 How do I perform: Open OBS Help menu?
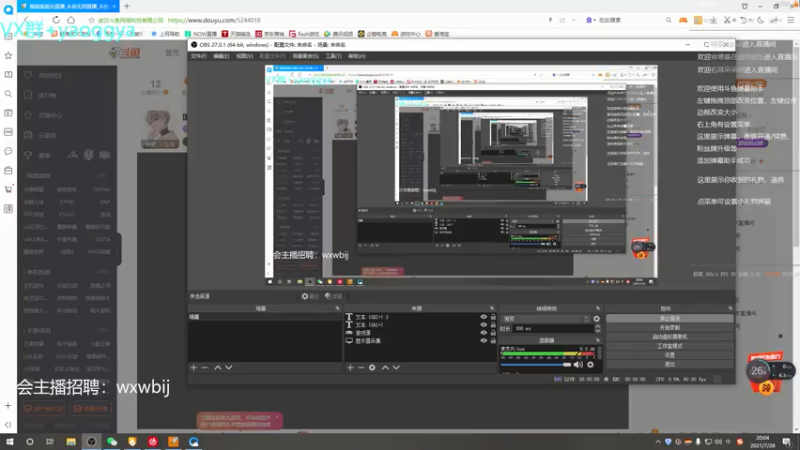coord(357,56)
